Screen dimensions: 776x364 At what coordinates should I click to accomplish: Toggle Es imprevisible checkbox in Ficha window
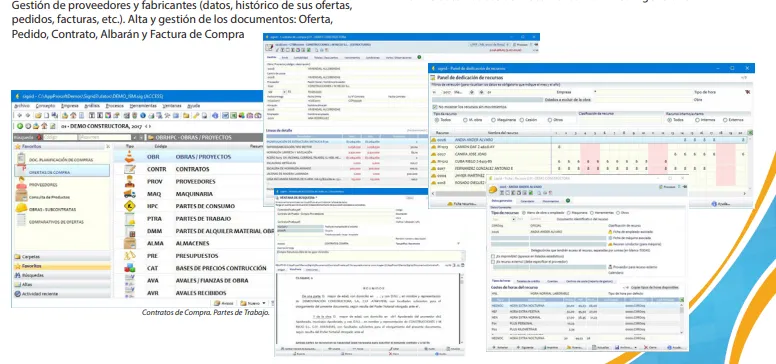493,257
